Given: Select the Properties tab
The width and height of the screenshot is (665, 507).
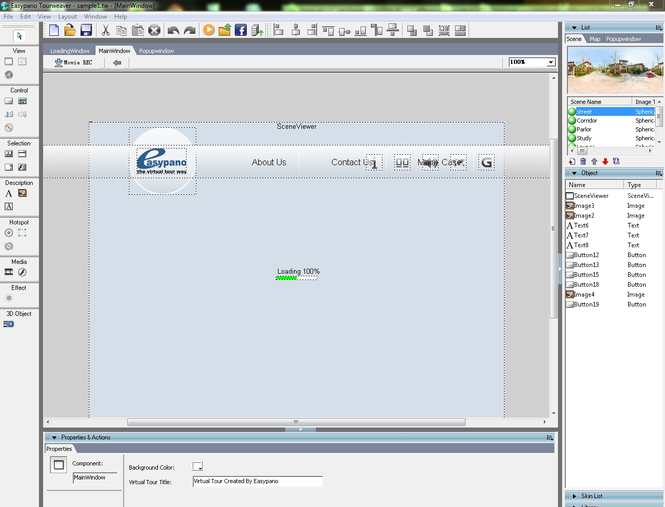Looking at the screenshot, I should 59,449.
